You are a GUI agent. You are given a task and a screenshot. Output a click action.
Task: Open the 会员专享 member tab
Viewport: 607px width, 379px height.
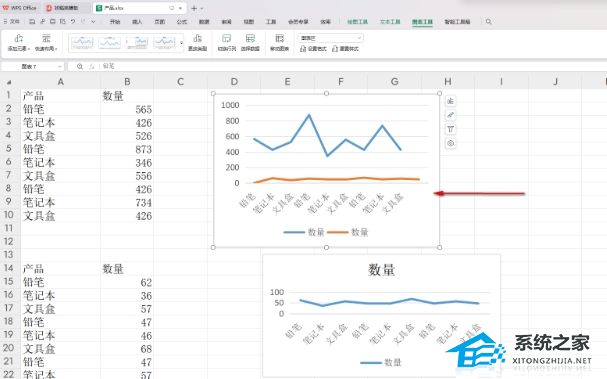pos(298,22)
